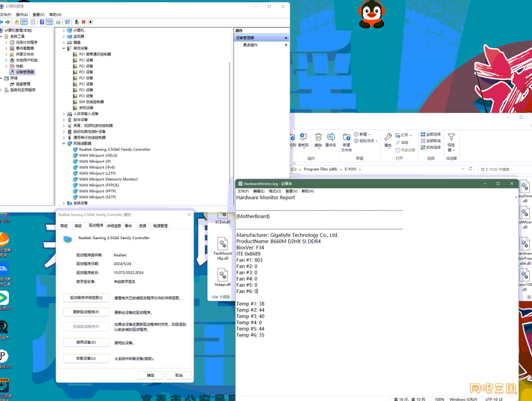Collapse the 网络适配器 device category
The image size is (532, 401).
64,144
